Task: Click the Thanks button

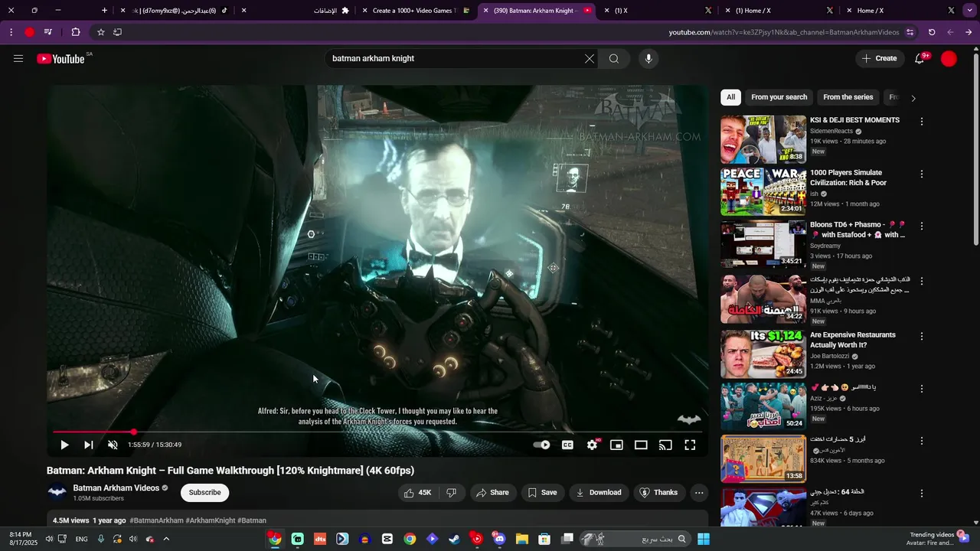Action: click(x=658, y=493)
